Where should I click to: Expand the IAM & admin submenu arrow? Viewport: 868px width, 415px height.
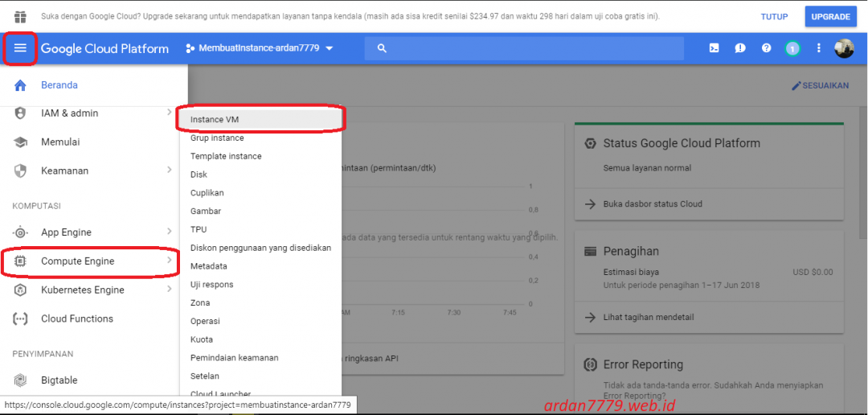click(x=169, y=113)
